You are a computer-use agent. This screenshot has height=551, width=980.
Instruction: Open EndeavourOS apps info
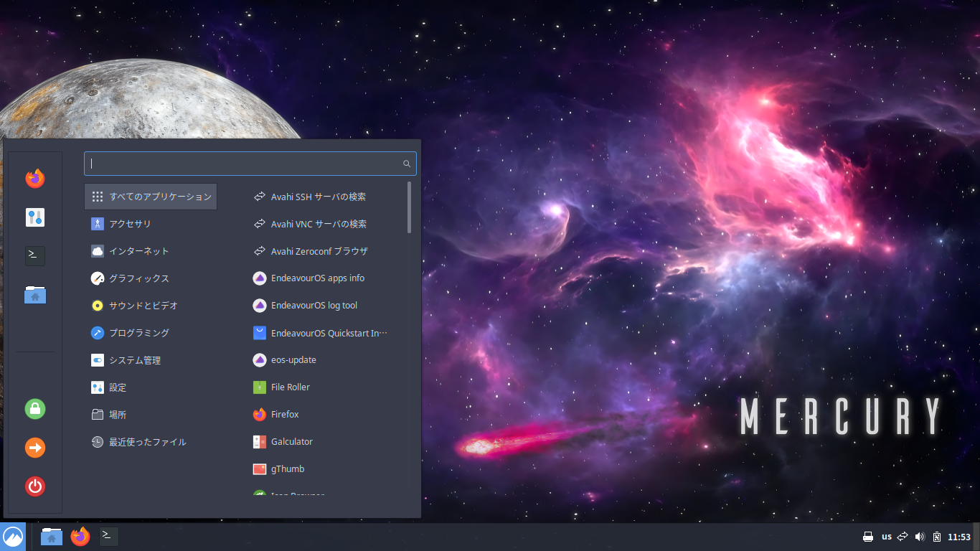coord(326,278)
